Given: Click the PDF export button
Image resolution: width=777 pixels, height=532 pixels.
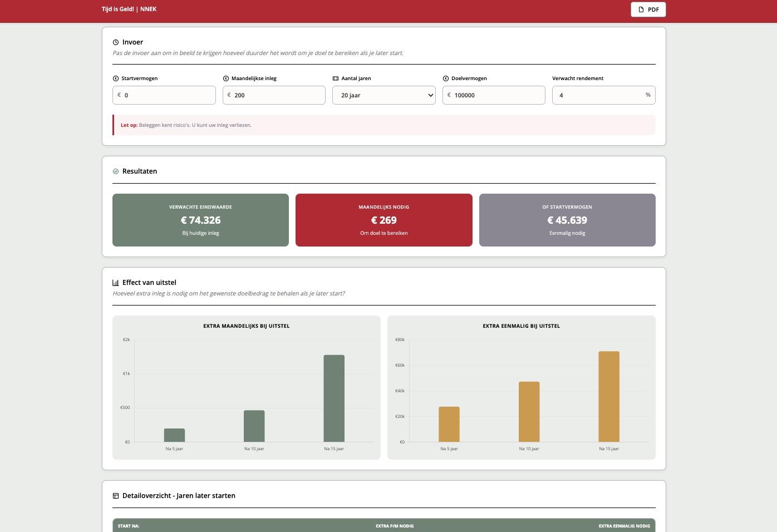Looking at the screenshot, I should click(x=648, y=9).
